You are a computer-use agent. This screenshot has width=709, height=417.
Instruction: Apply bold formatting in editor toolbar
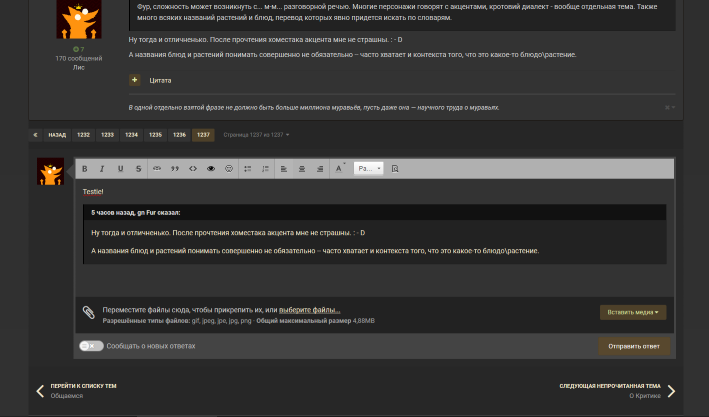(85, 169)
